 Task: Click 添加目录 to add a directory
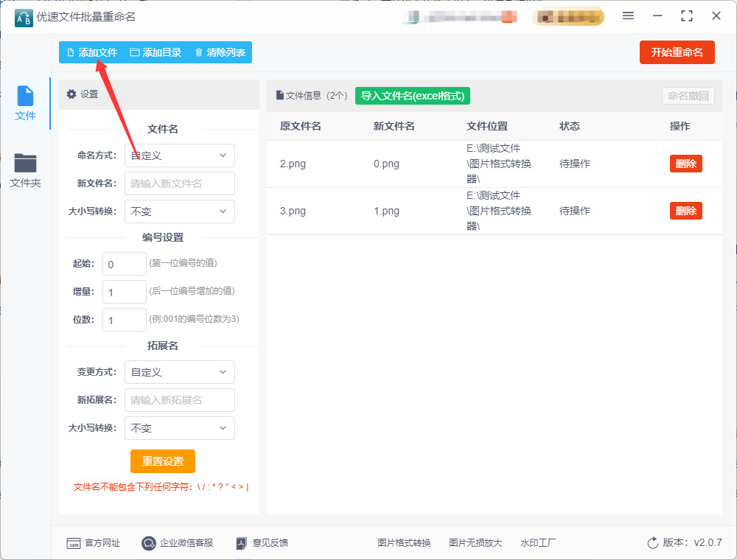[156, 52]
